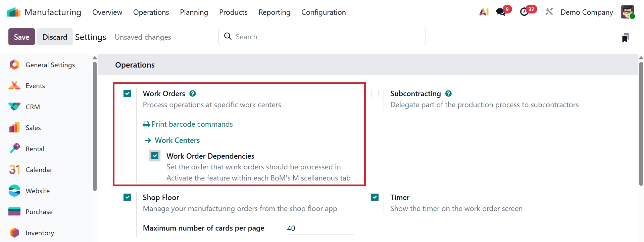Screen dimensions: 644x242
Task: Click the debug tools wrench icon
Action: (x=549, y=12)
